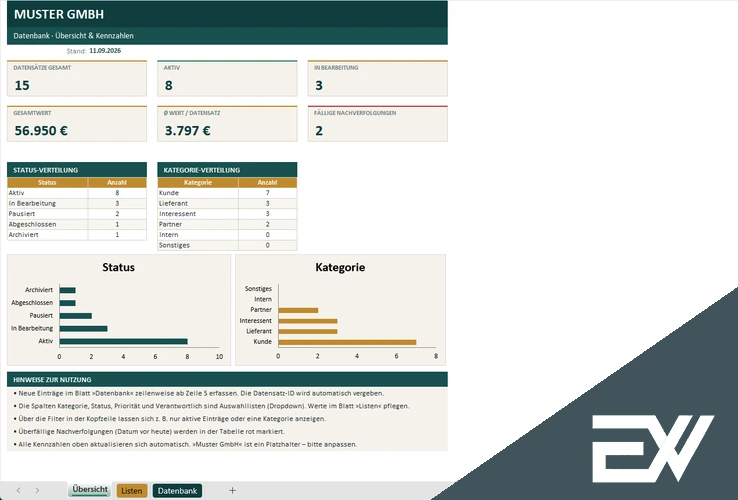Select the 'Pausiert' table cell
This screenshot has width=738, height=500.
pyautogui.click(x=47, y=214)
